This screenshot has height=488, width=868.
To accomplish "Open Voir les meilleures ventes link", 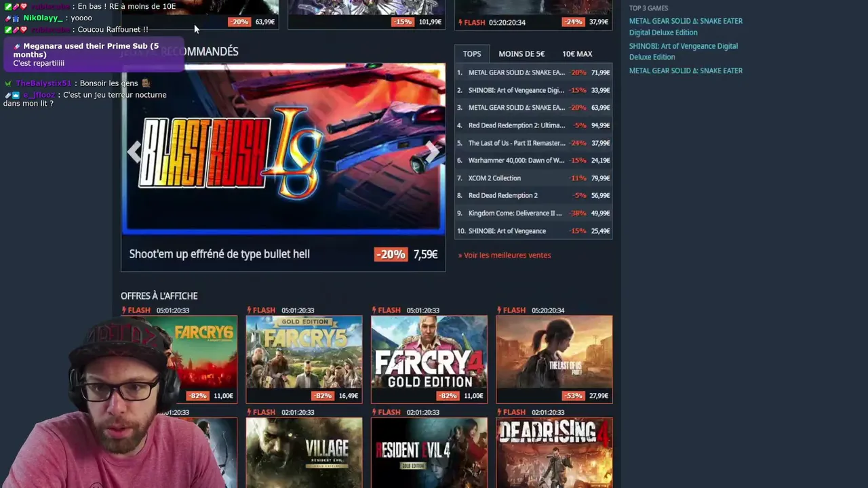I will (505, 256).
